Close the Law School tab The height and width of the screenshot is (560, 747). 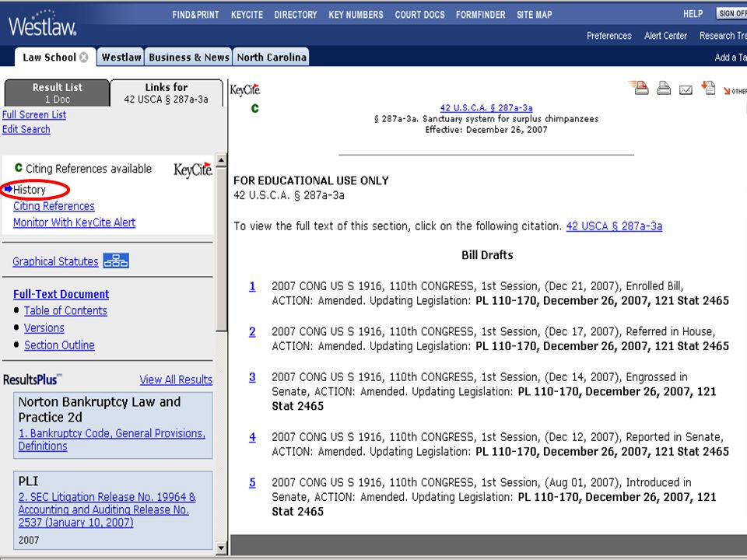click(84, 57)
